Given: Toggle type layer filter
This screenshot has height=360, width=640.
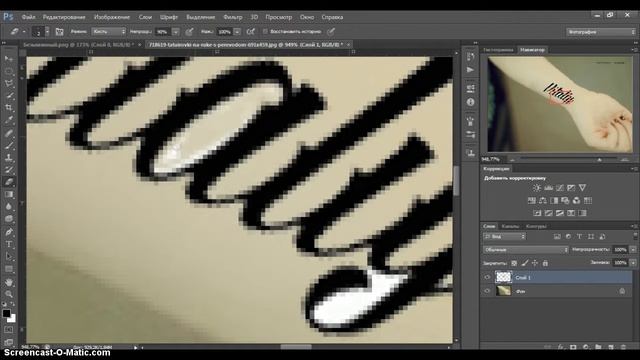Looking at the screenshot, I should tap(580, 236).
